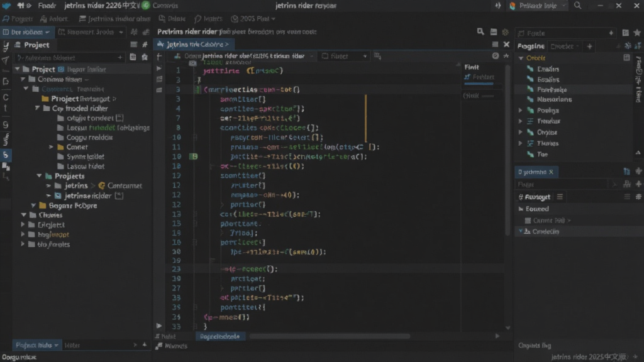The width and height of the screenshot is (644, 362).
Task: Toggle the square box on otjuje tondeet row
Action: click(119, 118)
